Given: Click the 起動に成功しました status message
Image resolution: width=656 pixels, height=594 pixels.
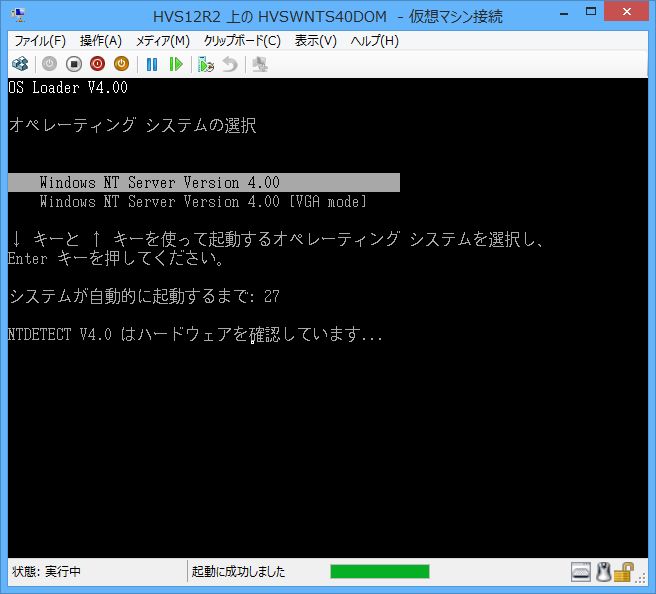Looking at the screenshot, I should point(238,571).
